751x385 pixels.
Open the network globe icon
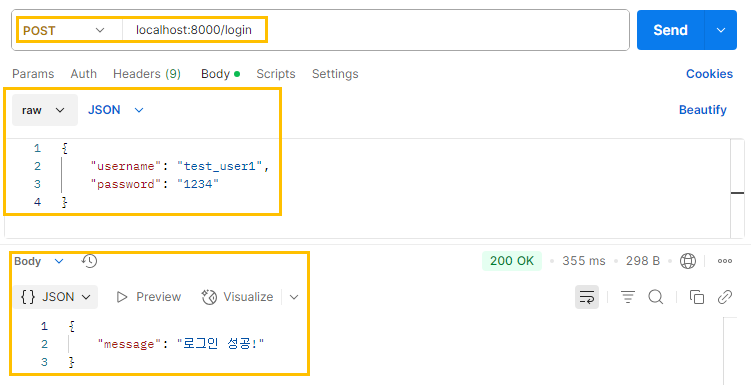[688, 261]
